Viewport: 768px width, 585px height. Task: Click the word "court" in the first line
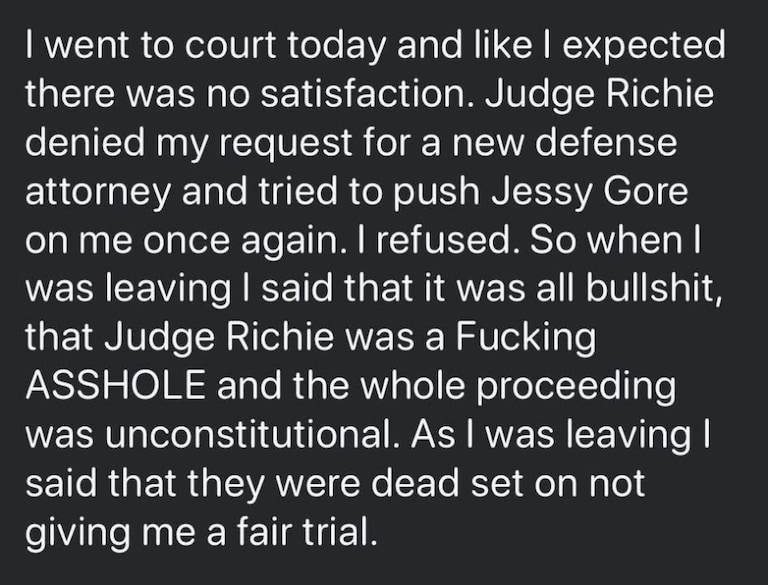click(230, 45)
